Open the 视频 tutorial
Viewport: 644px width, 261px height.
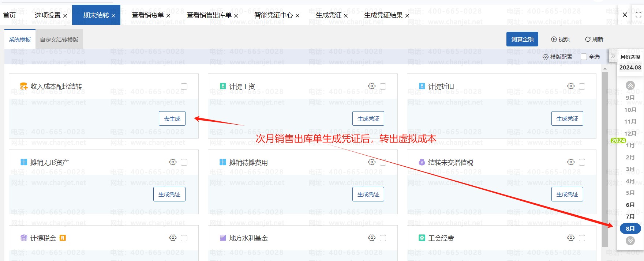560,39
